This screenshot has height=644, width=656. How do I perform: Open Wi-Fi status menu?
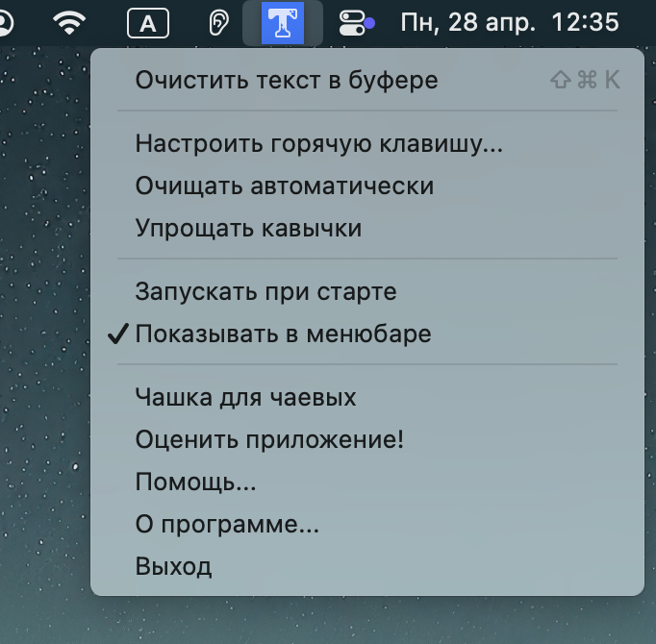point(69,22)
